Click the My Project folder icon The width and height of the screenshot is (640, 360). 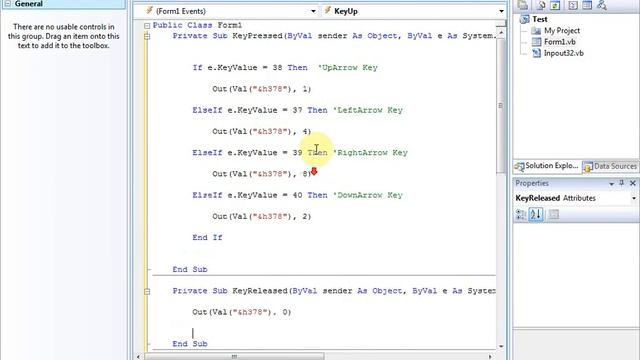click(x=536, y=31)
